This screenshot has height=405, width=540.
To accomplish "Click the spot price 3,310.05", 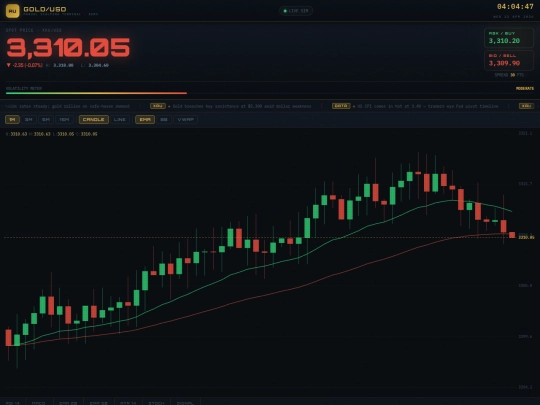I will [68, 48].
